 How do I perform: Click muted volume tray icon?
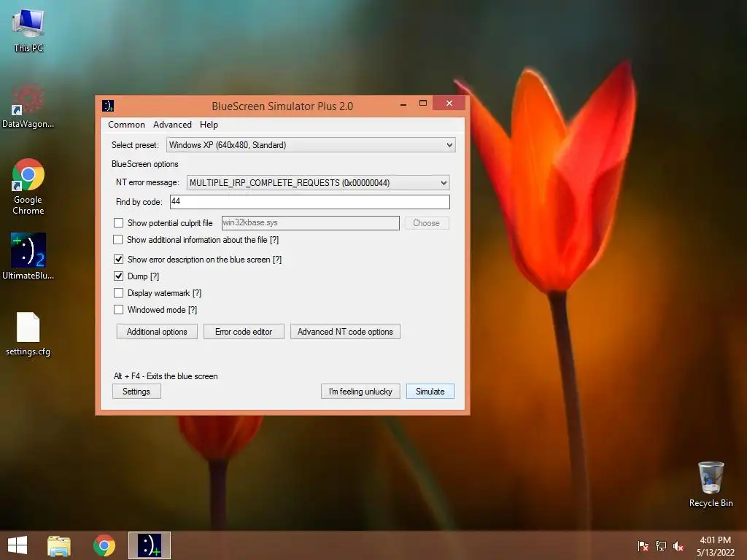coord(678,545)
